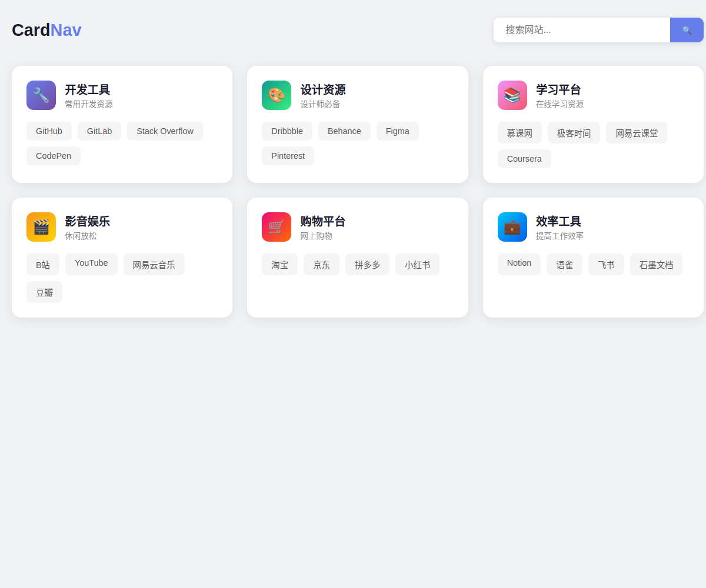
Task: Open Pinterest under 设计资源
Action: coord(288,156)
